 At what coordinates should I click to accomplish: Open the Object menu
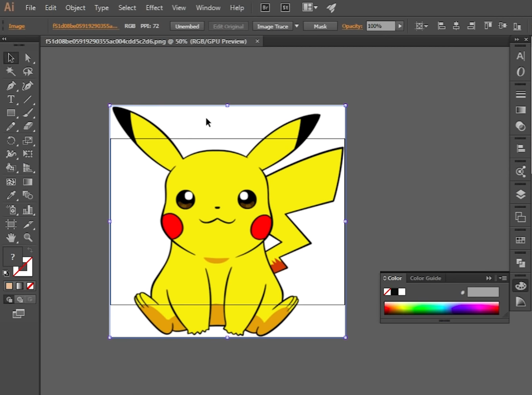pos(75,7)
